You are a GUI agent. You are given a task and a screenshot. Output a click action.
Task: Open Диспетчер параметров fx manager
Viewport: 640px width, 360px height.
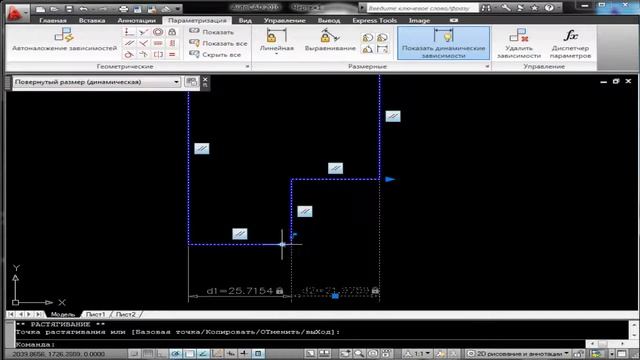tap(570, 44)
